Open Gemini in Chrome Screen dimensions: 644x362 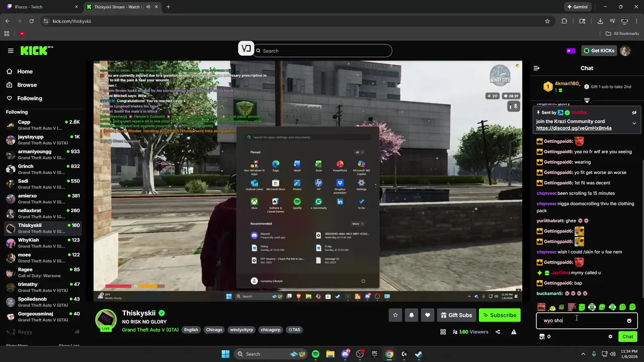577,7
